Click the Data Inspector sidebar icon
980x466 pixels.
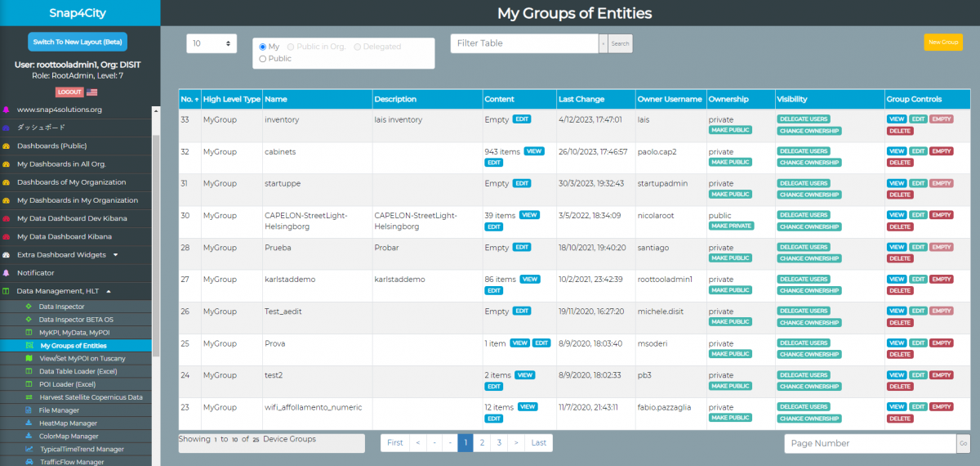tap(29, 307)
